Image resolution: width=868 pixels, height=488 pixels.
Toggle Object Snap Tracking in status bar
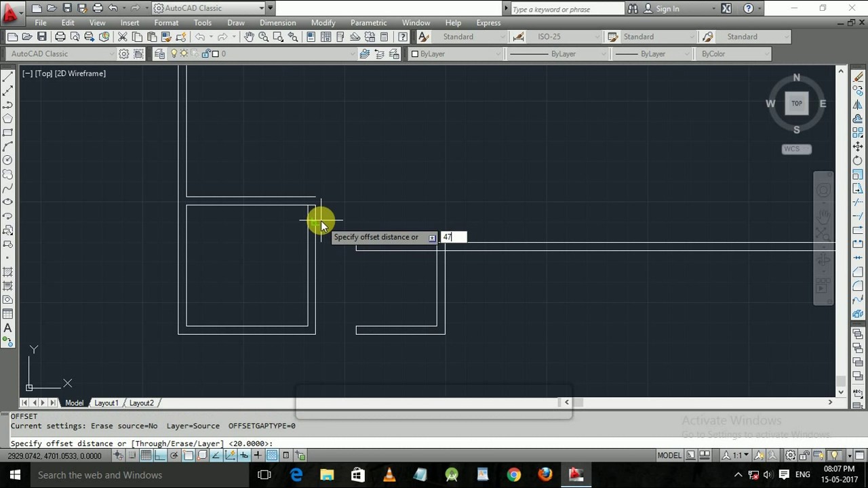pos(216,455)
